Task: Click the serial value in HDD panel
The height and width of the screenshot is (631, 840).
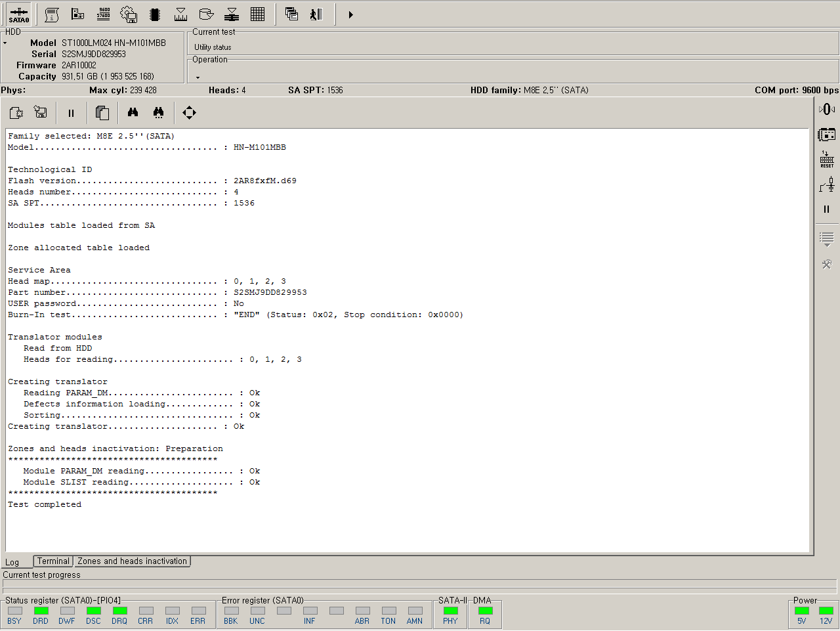Action: (x=94, y=54)
